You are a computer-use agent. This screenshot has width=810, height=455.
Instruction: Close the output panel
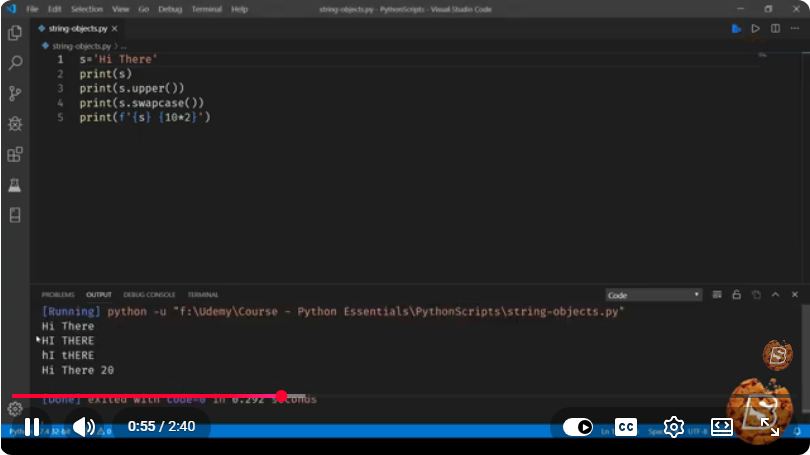(795, 295)
